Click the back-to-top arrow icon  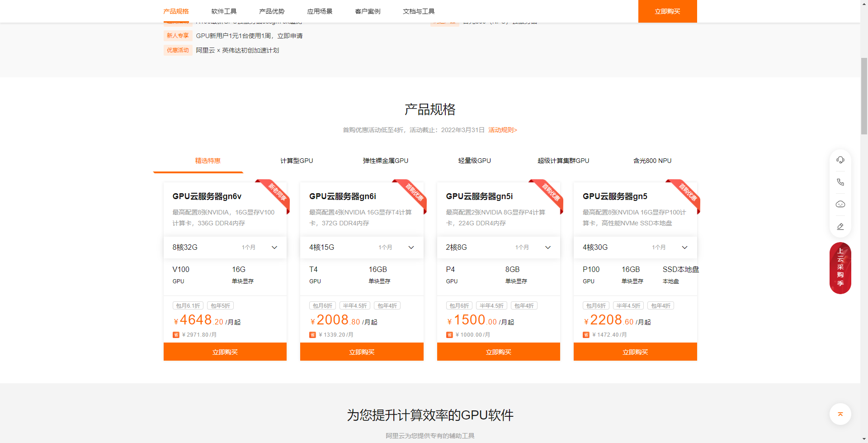pyautogui.click(x=840, y=414)
